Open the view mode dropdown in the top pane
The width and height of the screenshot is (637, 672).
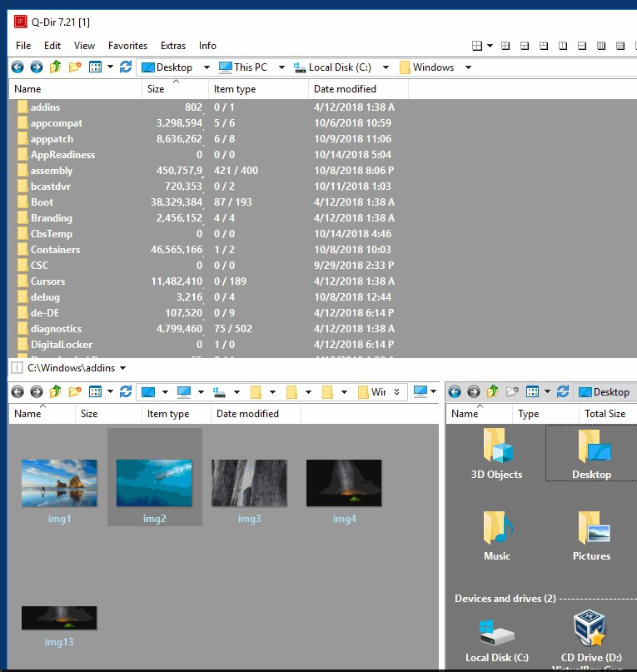click(110, 67)
